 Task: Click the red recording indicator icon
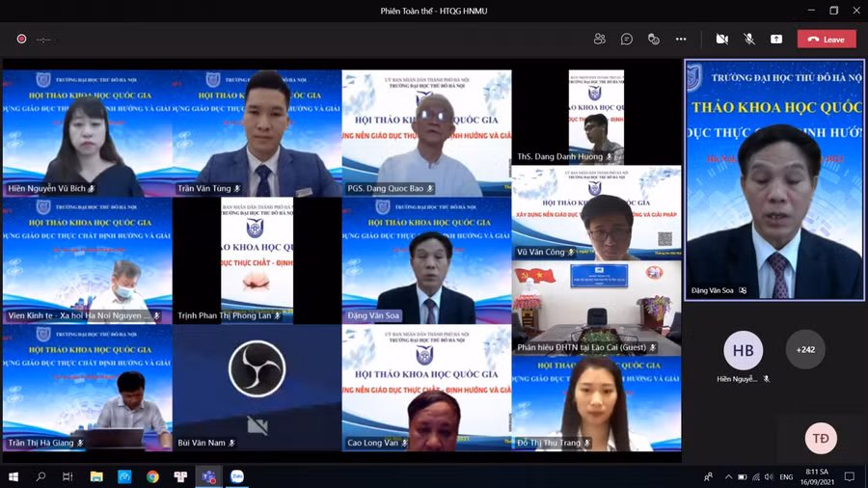tap(21, 40)
